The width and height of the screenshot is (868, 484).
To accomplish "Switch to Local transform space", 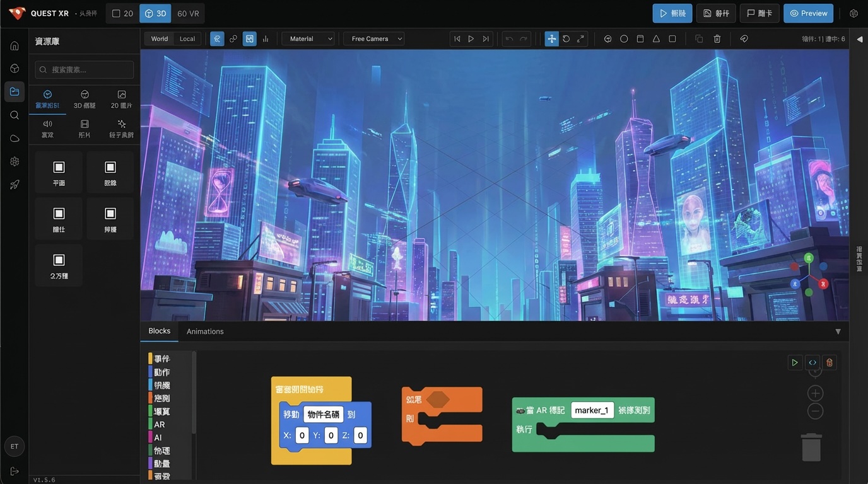I will coord(187,38).
